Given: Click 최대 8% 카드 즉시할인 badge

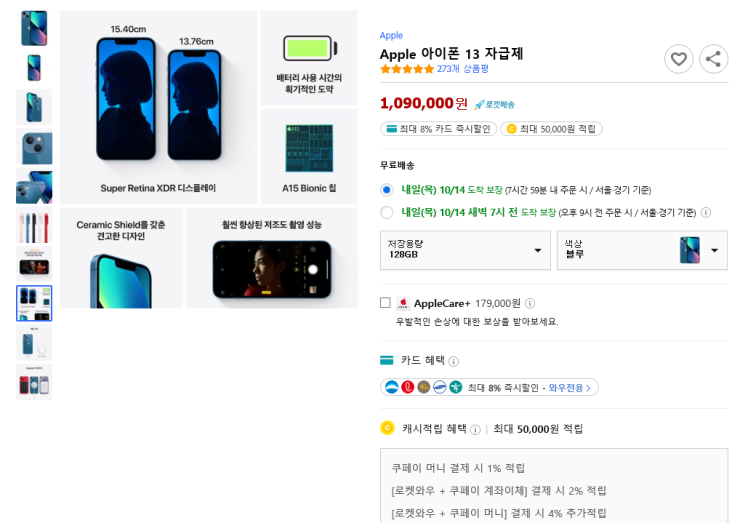Looking at the screenshot, I should (x=438, y=129).
